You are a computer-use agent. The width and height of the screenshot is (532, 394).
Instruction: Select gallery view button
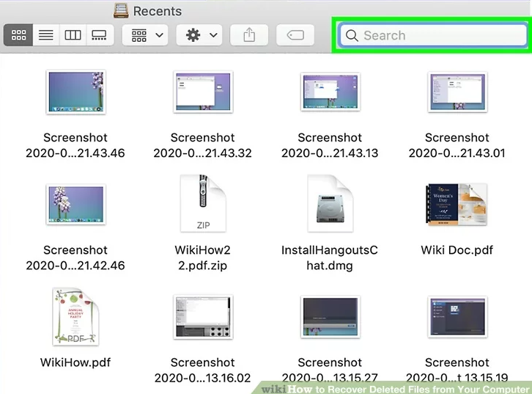pyautogui.click(x=98, y=35)
